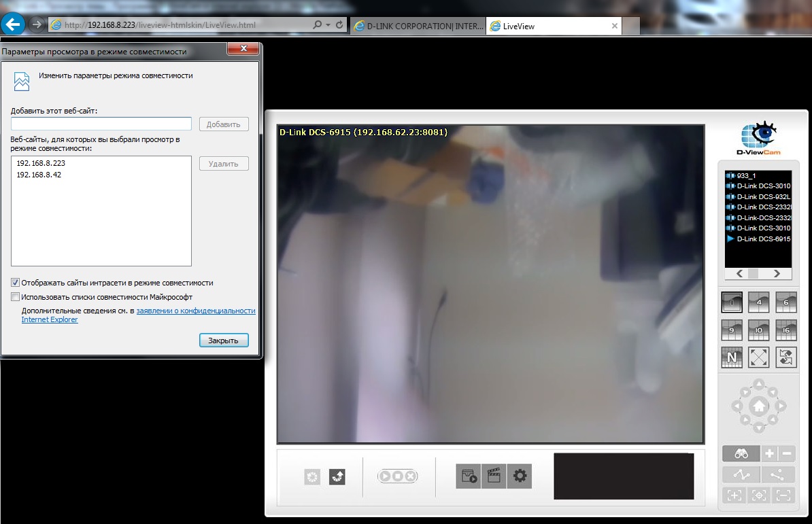The image size is (812, 524).
Task: Click the binoculars search icon
Action: [x=741, y=453]
